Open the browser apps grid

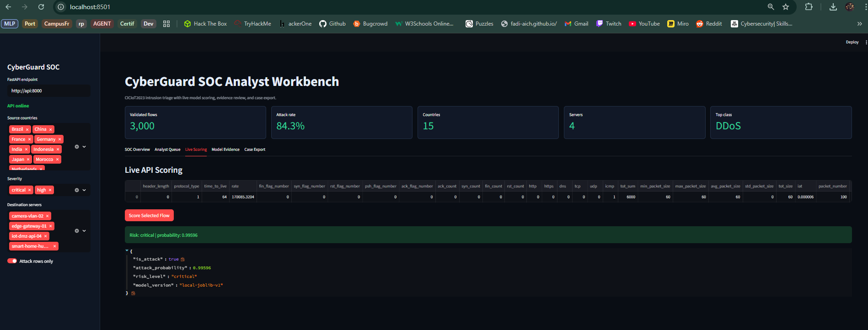pyautogui.click(x=166, y=24)
